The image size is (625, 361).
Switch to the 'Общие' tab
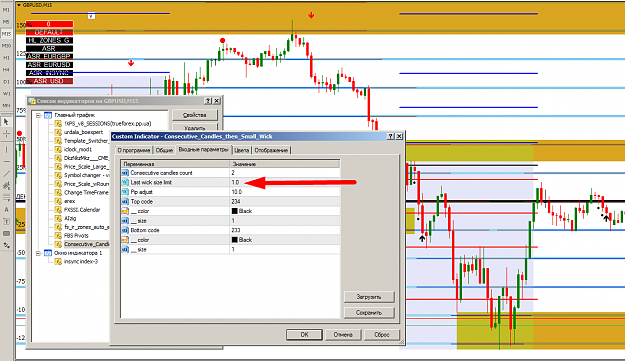coord(164,150)
